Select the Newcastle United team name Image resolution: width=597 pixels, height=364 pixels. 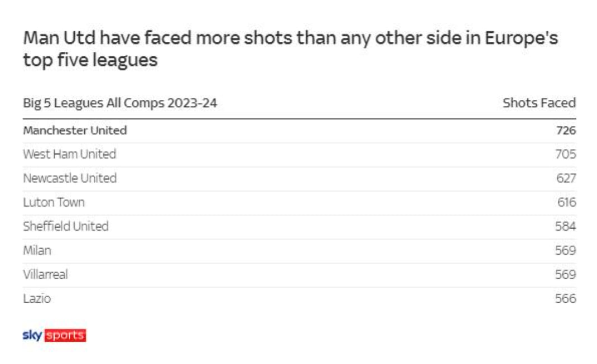point(70,178)
